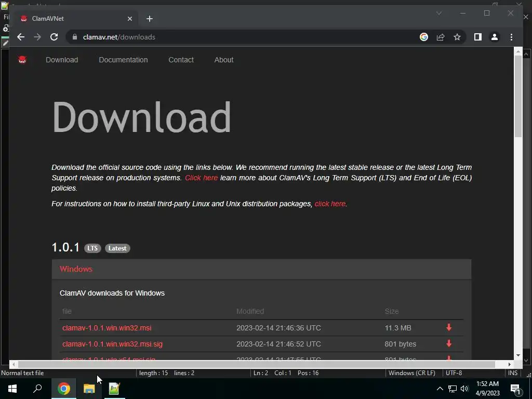Click the 'file' column header

67,311
